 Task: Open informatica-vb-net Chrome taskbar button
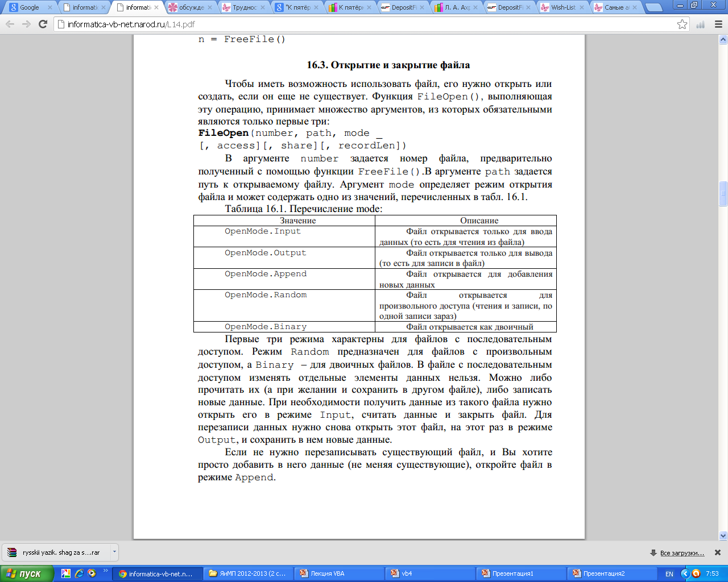pos(158,573)
